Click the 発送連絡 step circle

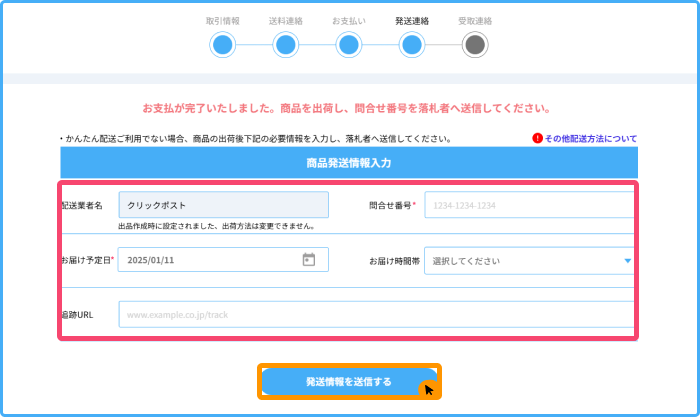coord(411,45)
